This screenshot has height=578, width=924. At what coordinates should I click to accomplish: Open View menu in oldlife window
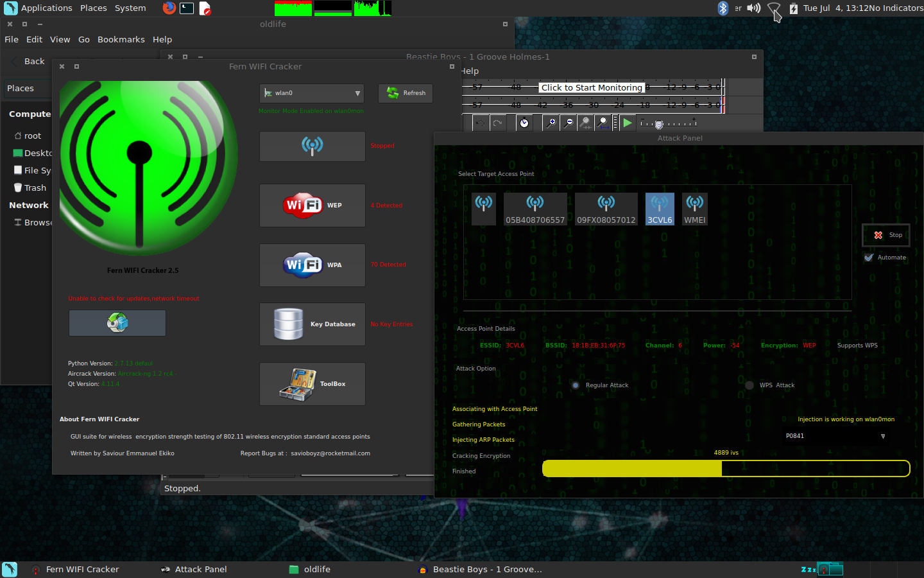[60, 39]
